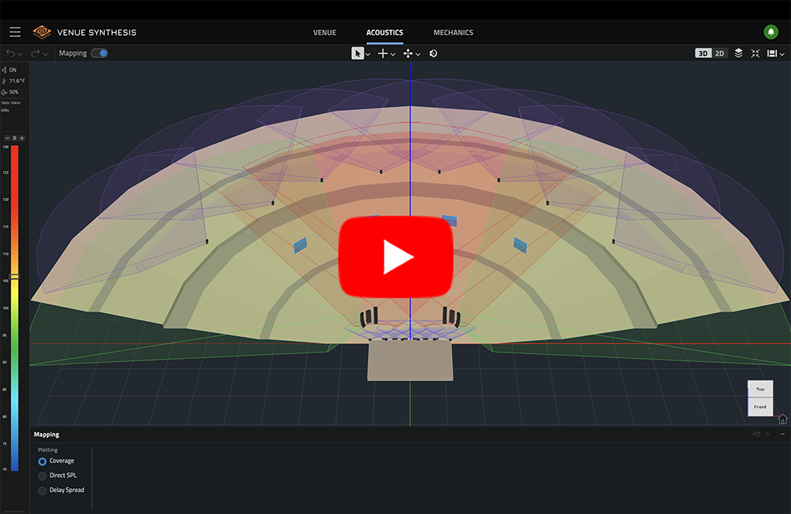Switch to the Mechanics tab
The height and width of the screenshot is (514, 791).
[453, 32]
